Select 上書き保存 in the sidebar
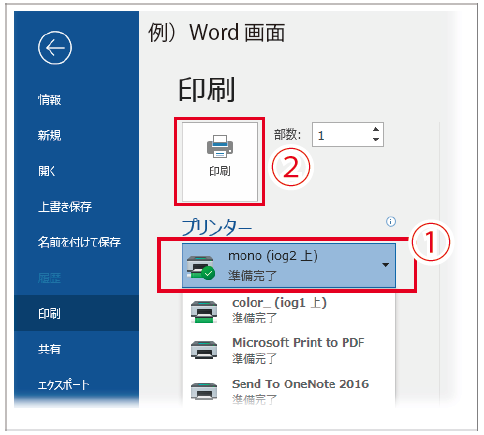The image size is (484, 435). click(65, 207)
